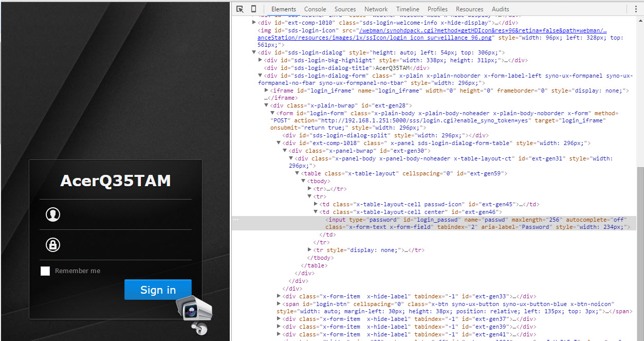Collapse the x-table-layout table node
This screenshot has height=341, width=644.
click(297, 173)
